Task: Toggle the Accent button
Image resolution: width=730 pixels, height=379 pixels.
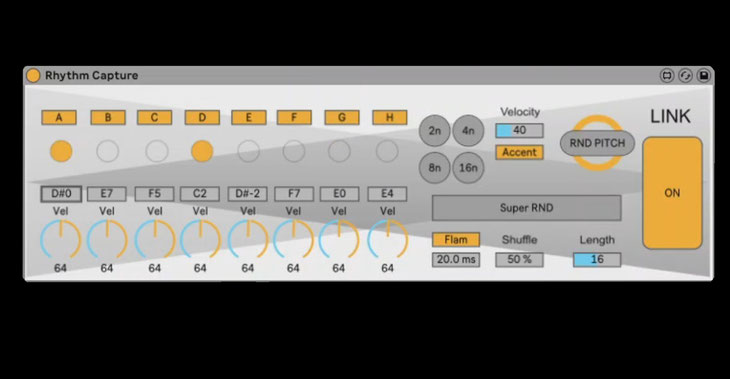Action: pos(519,152)
